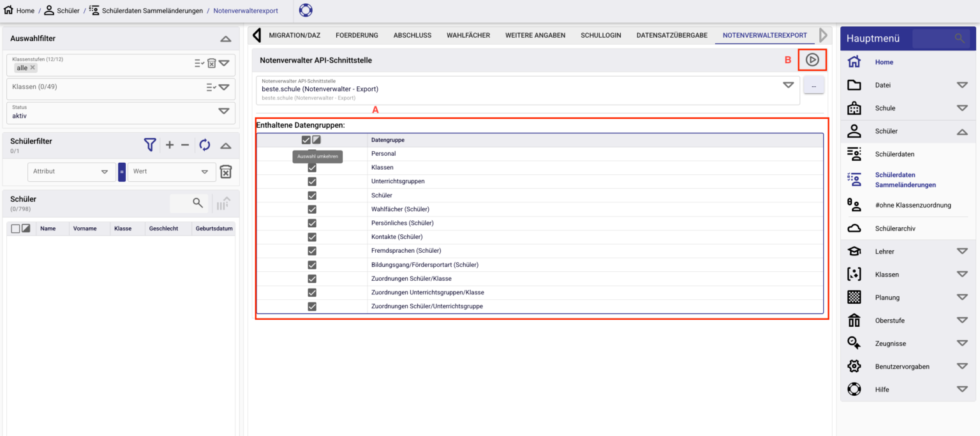The height and width of the screenshot is (436, 980).
Task: Click the help lifebuoy icon in top bar
Action: 306,10
